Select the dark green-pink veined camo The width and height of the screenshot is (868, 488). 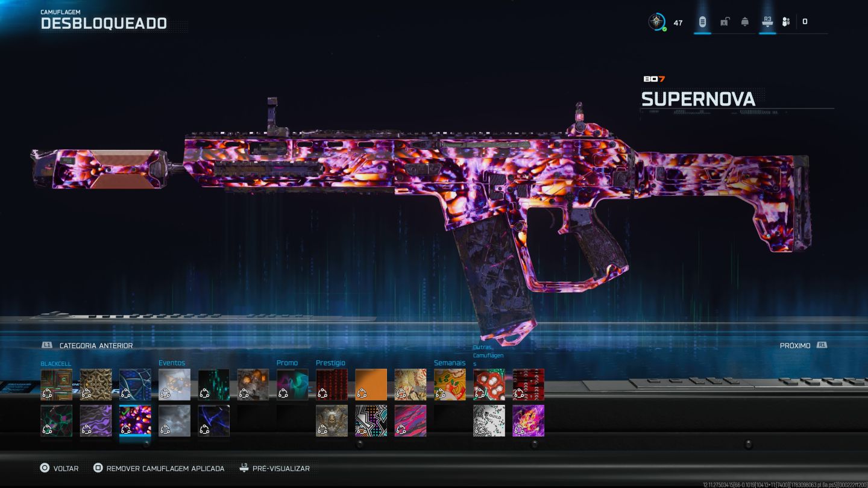point(57,421)
